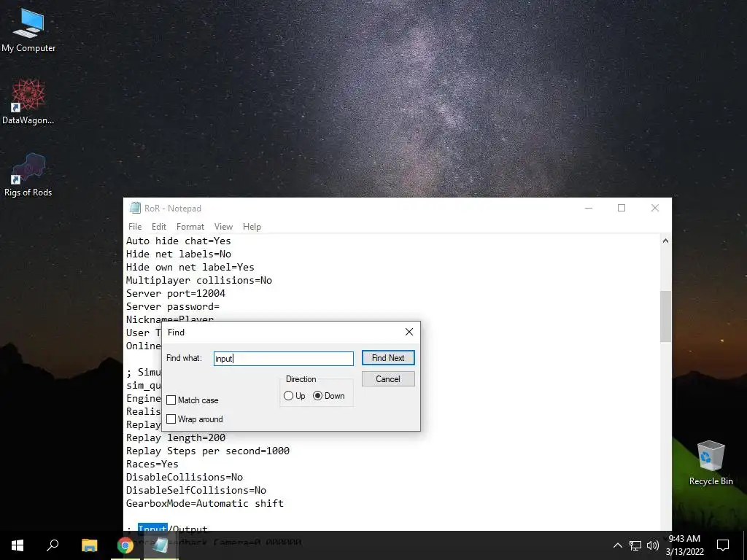Click Find Next button
The image size is (747, 560).
click(388, 358)
